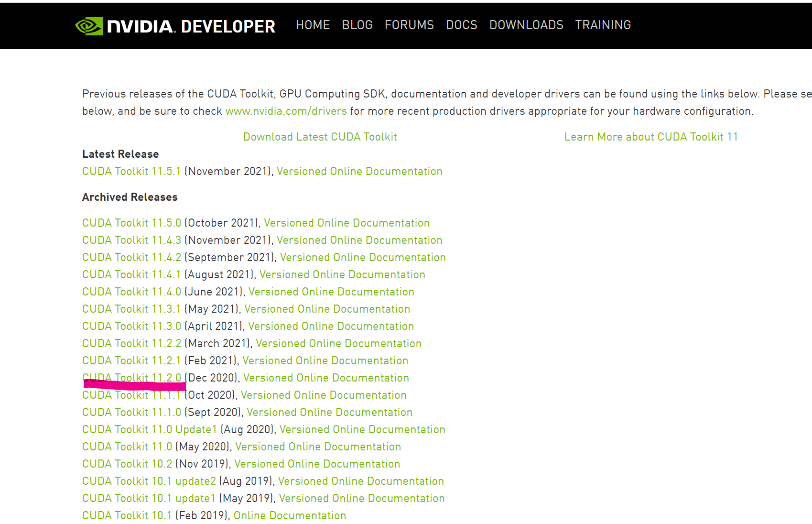
Task: Open the BLOG nav item
Action: (x=357, y=25)
